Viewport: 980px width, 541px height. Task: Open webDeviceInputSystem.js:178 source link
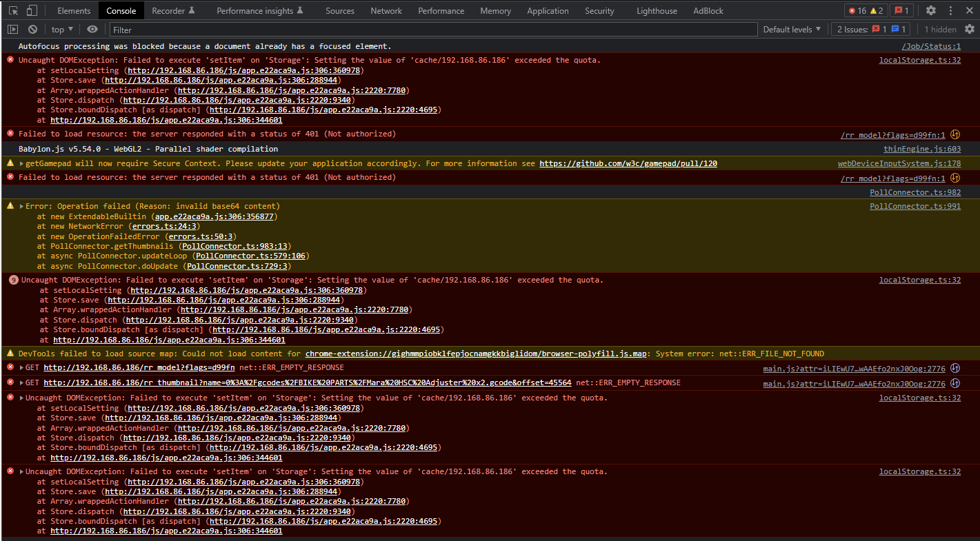(x=899, y=164)
